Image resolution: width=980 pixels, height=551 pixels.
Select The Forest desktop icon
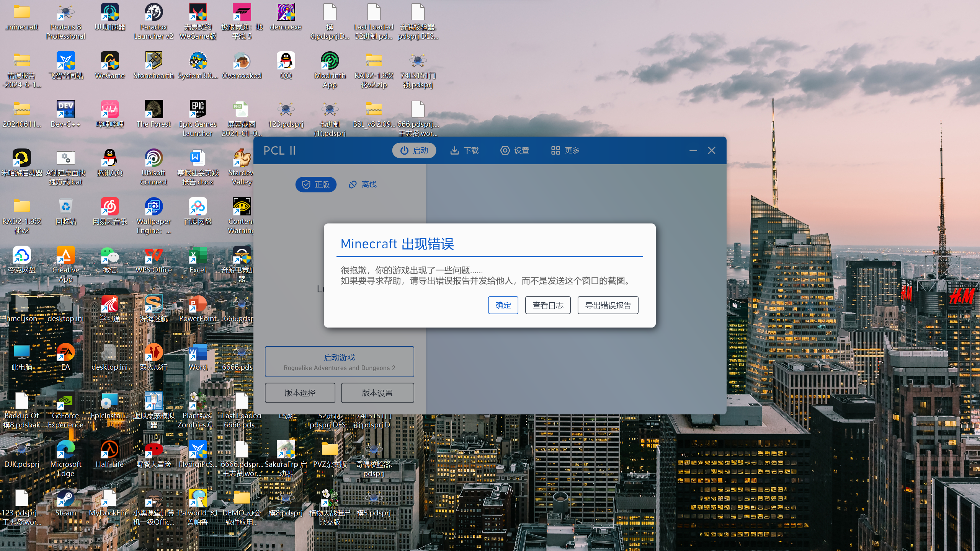click(154, 114)
